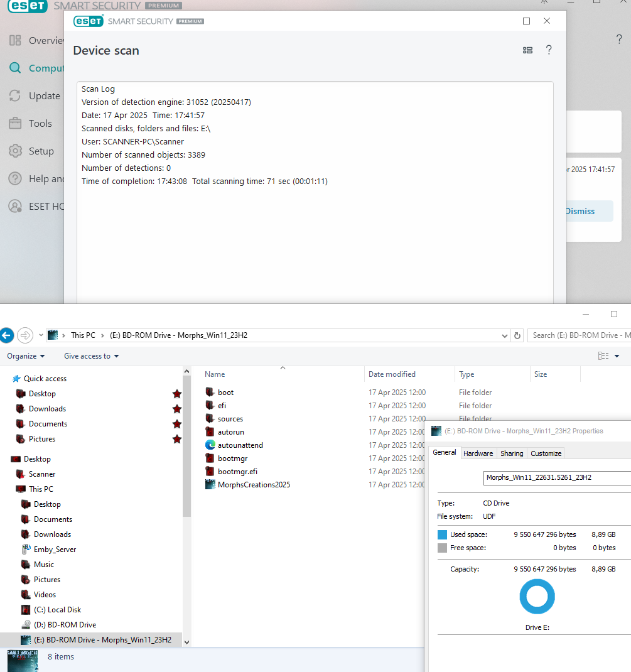This screenshot has height=672, width=631.
Task: Click the Quick access star icon
Action: click(16, 379)
